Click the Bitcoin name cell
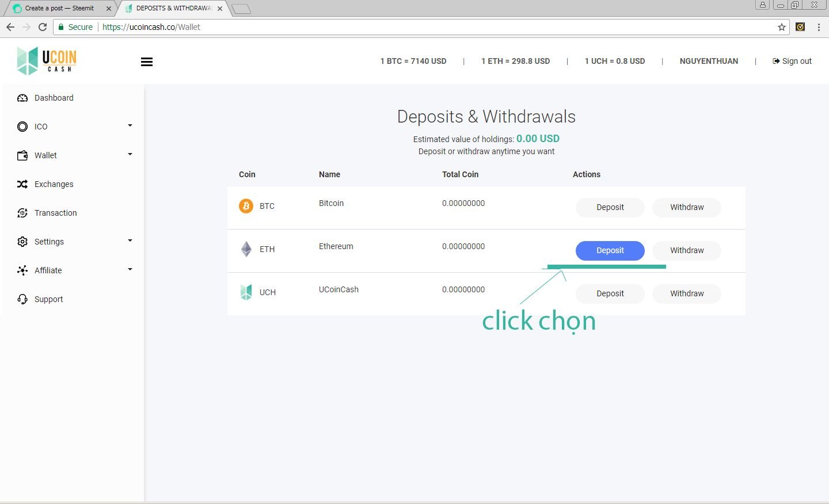The height and width of the screenshot is (504, 829). pyautogui.click(x=331, y=203)
